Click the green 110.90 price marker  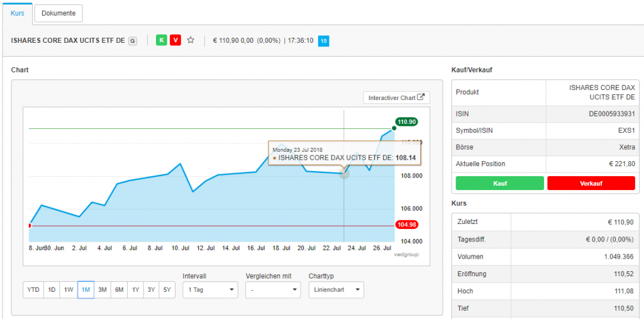click(407, 122)
